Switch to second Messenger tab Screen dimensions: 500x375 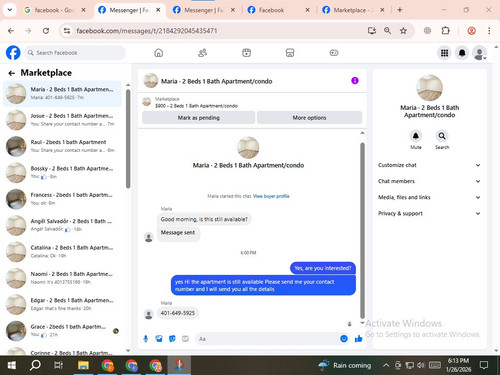[204, 10]
